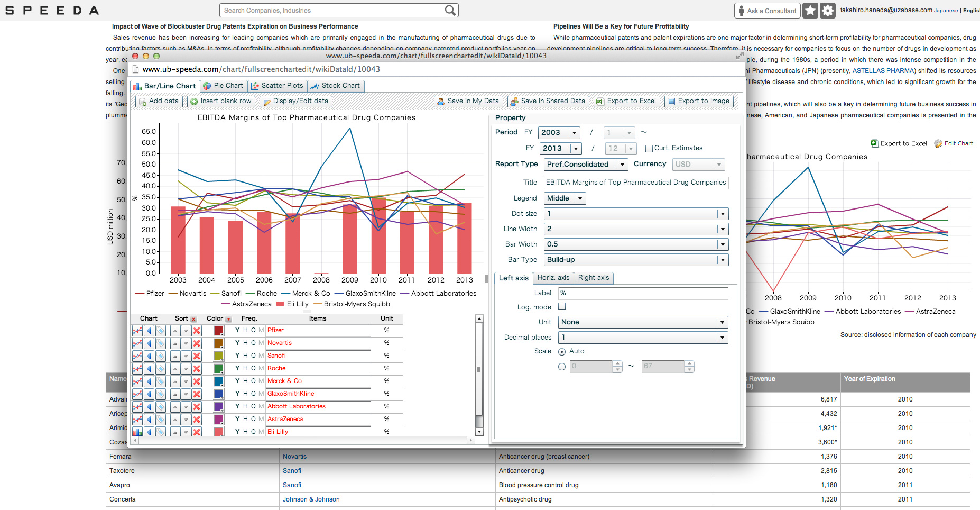Click the label tag icon for Novartis
The image size is (980, 510).
[161, 343]
